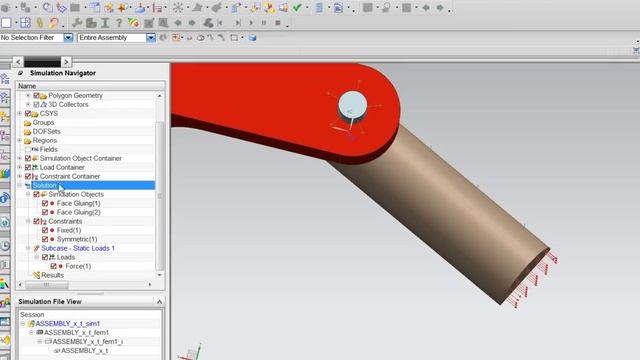This screenshot has width=640, height=360.
Task: Toggle the 3D Collectors checkbox
Action: pyautogui.click(x=36, y=104)
